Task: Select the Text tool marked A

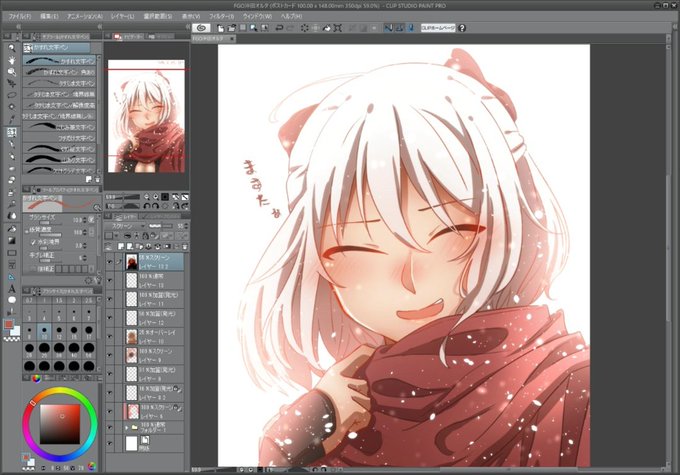Action: 12,288
